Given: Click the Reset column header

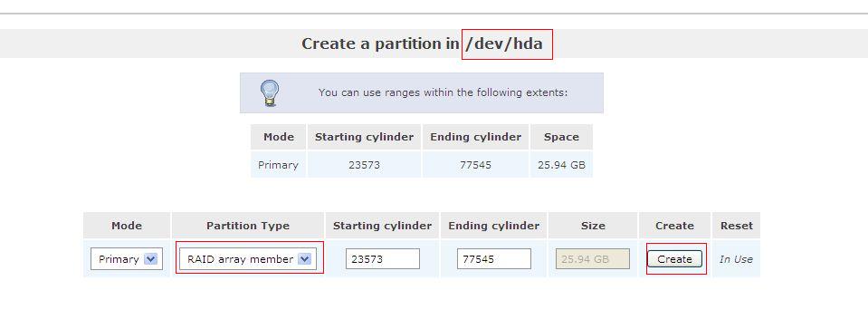Looking at the screenshot, I should (736, 226).
